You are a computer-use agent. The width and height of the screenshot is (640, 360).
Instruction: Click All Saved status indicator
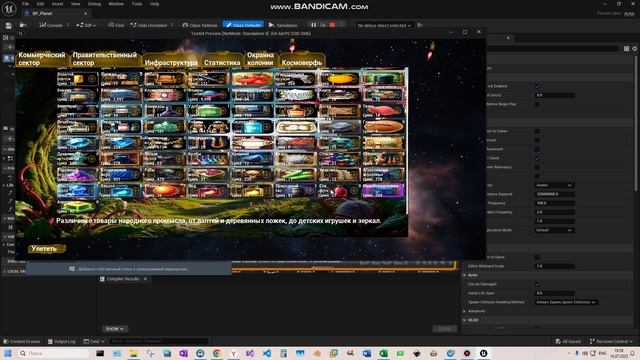pos(568,341)
